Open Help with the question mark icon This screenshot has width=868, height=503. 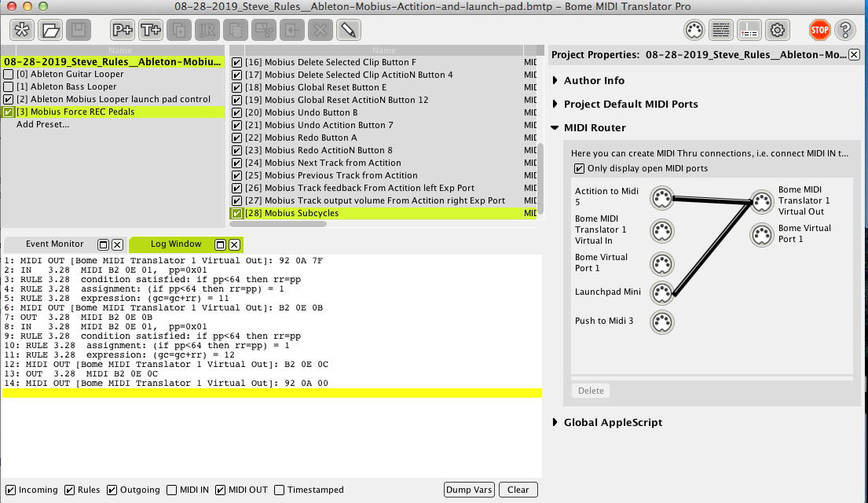point(845,30)
